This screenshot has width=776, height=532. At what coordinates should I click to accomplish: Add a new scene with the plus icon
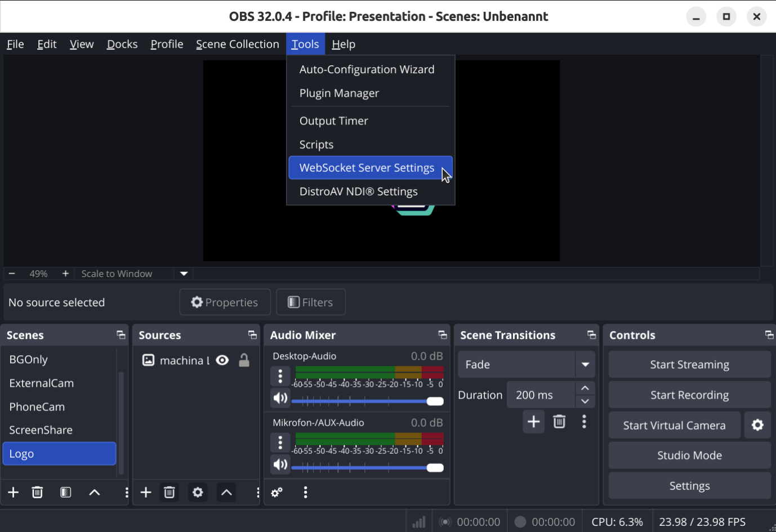tap(13, 492)
